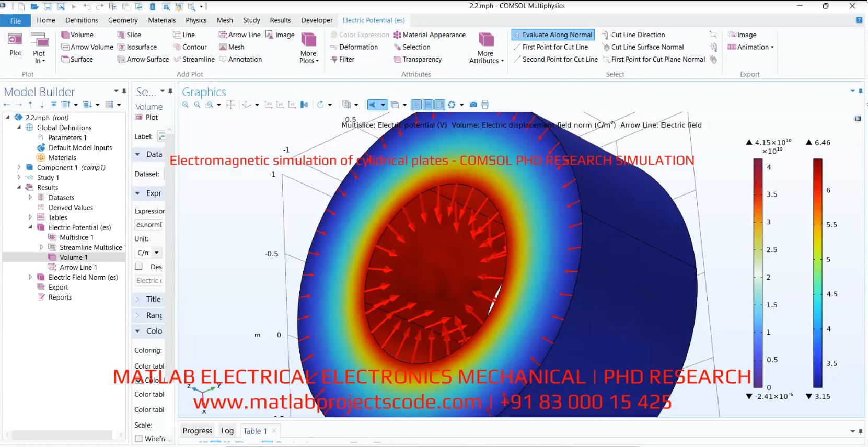The image size is (868, 447).
Task: Collapse the Results node
Action: (x=19, y=188)
